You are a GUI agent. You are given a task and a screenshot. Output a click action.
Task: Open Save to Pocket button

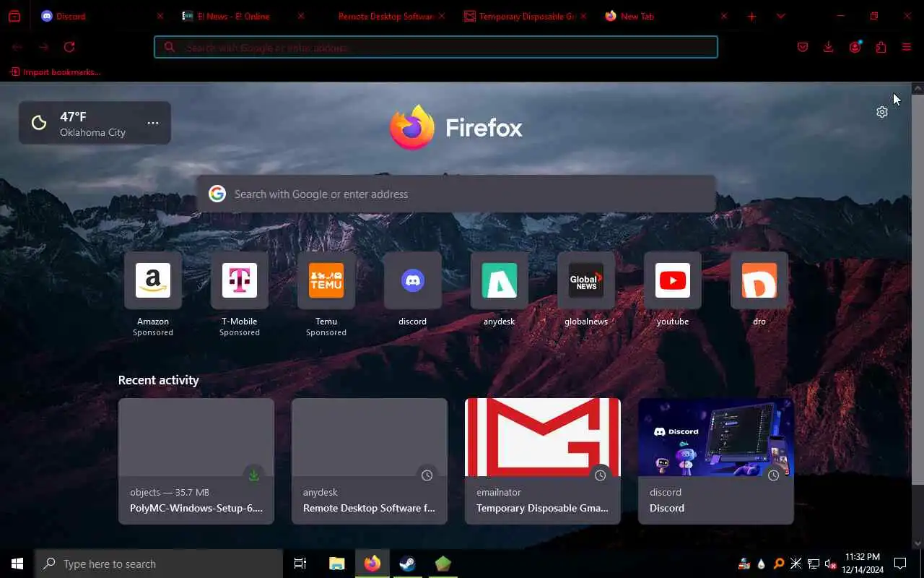pos(803,47)
